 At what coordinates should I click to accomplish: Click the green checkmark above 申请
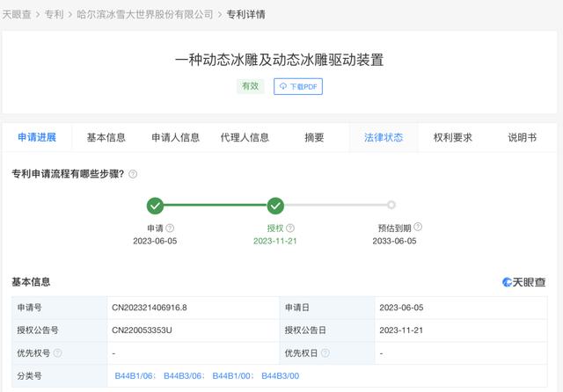pyautogui.click(x=155, y=206)
